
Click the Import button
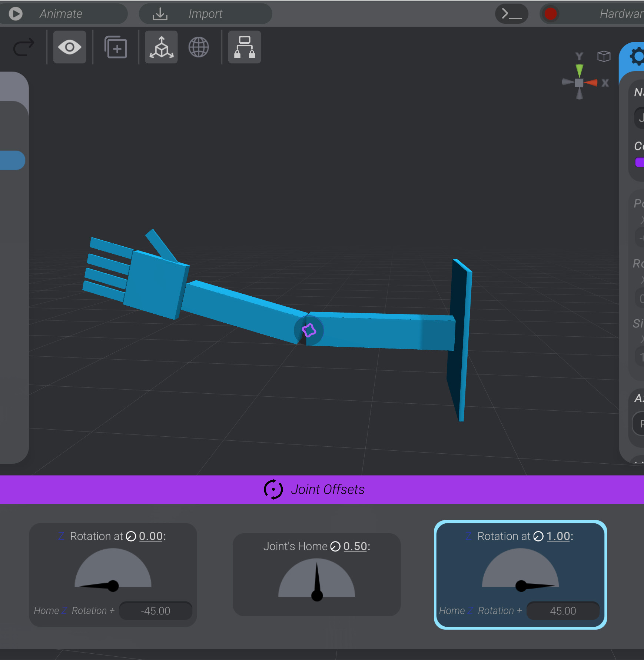[x=205, y=14]
